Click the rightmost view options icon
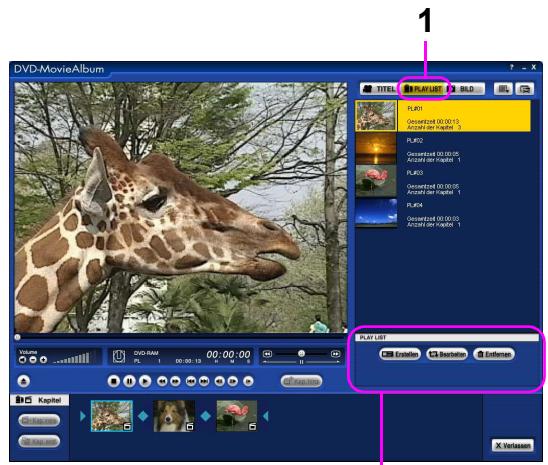This screenshot has width=548, height=465. click(x=525, y=89)
